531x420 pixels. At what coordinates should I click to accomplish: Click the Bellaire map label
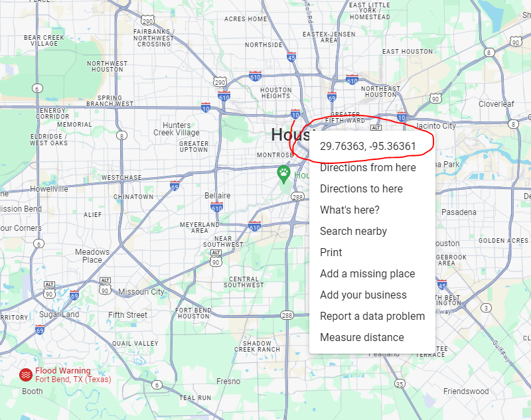click(218, 196)
